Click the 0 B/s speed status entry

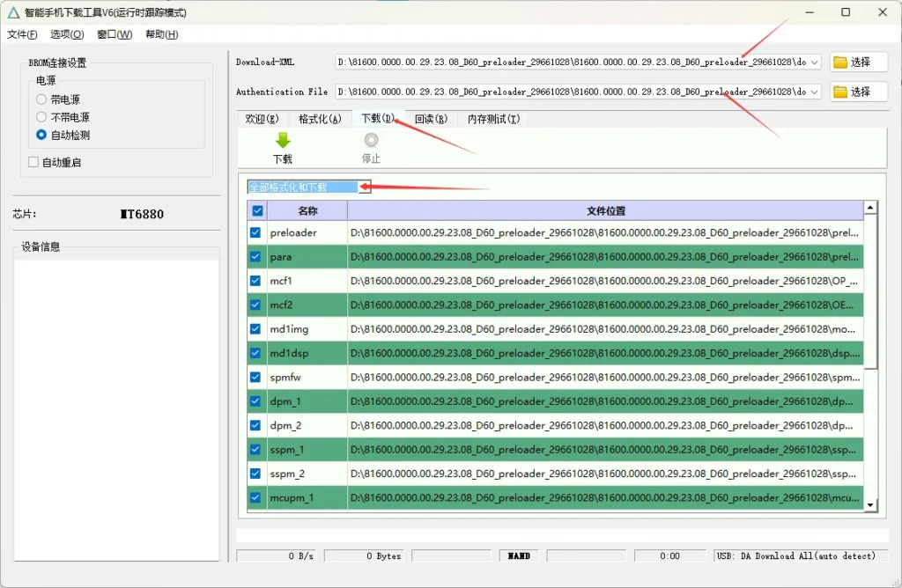[277, 555]
